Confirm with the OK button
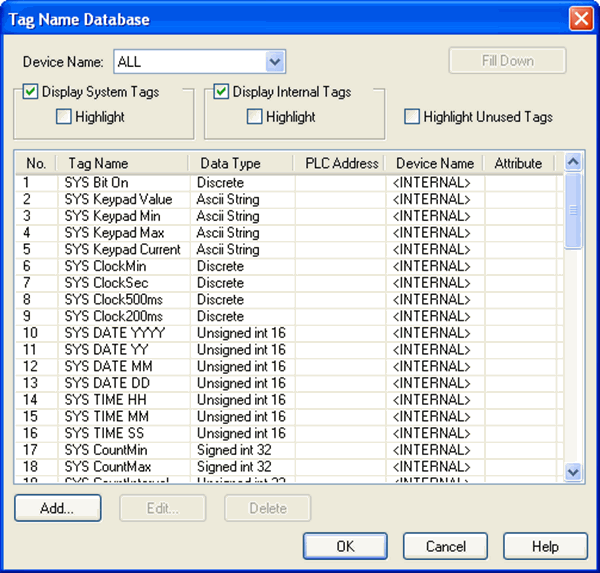This screenshot has width=600, height=573. pos(345,546)
